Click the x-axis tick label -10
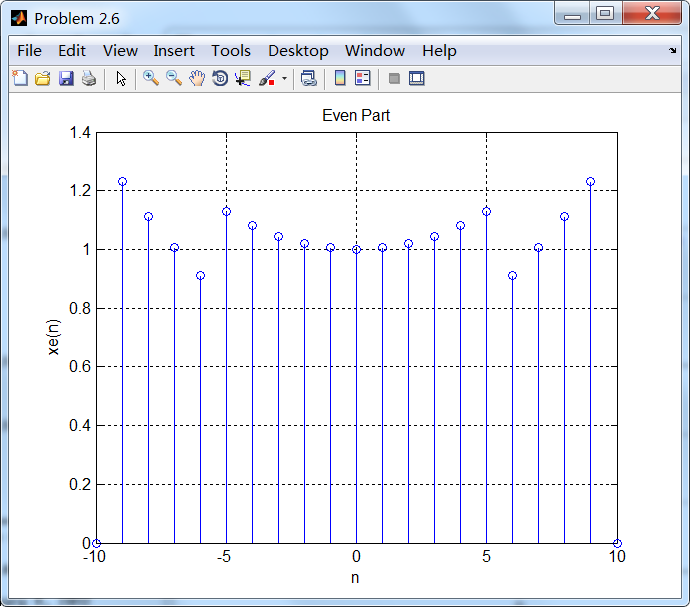Screen dimensions: 690x607 click(94, 557)
